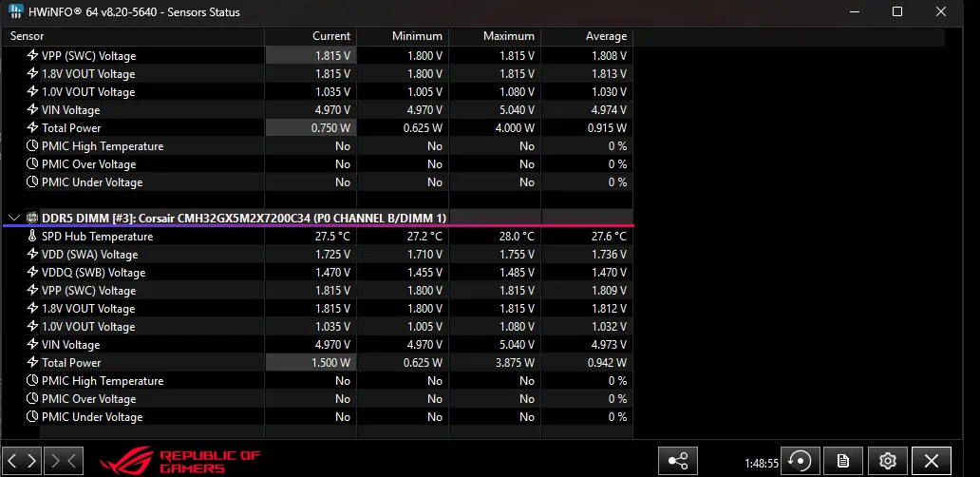Click bolt icon of first 1.0V VOUT Voltage row
Screen dimensions: 980x477
[x=32, y=92]
